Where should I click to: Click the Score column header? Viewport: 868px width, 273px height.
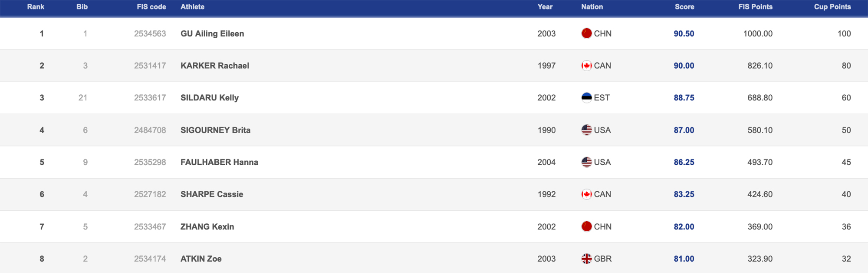(684, 7)
